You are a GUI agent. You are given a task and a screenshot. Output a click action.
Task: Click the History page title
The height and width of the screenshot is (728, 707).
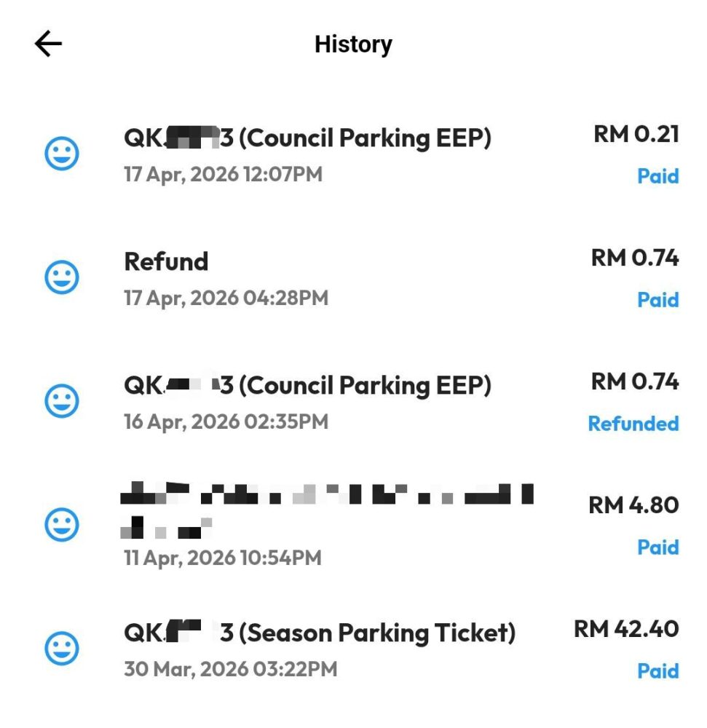tap(353, 44)
